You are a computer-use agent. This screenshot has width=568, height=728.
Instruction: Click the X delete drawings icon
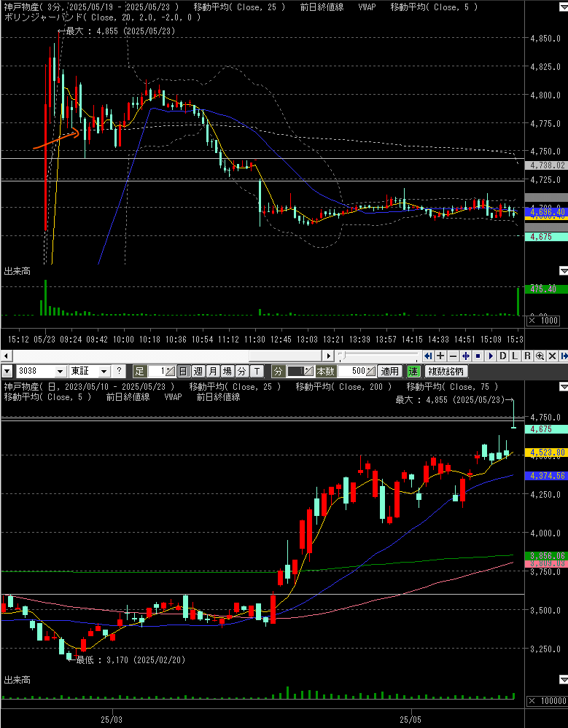tap(552, 356)
